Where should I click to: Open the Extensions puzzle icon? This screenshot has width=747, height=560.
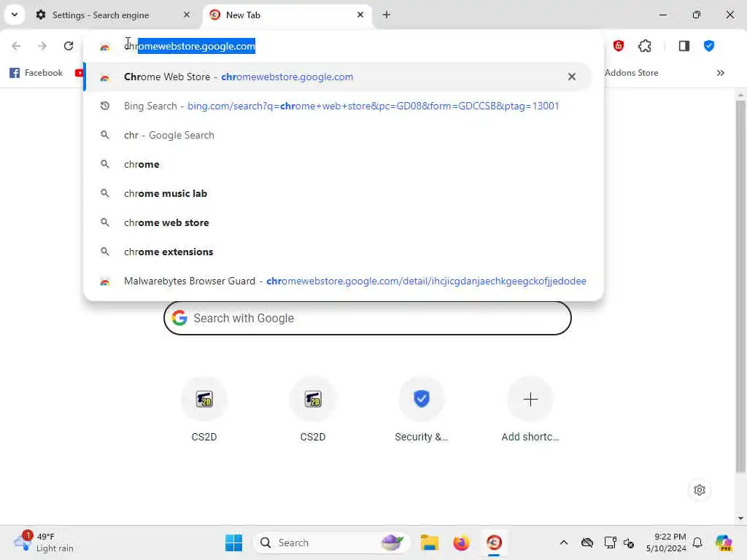[645, 46]
